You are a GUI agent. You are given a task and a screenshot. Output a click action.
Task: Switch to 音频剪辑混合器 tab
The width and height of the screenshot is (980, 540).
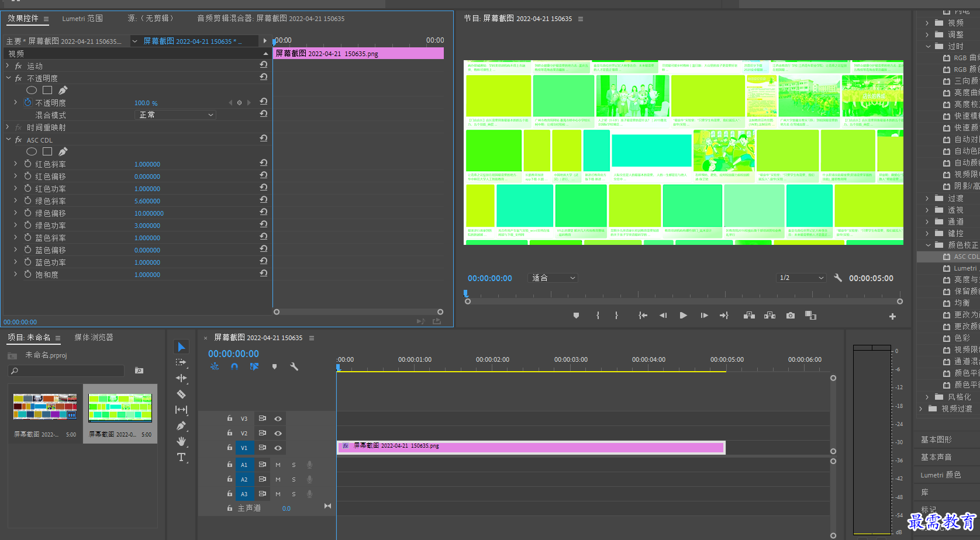click(x=271, y=19)
